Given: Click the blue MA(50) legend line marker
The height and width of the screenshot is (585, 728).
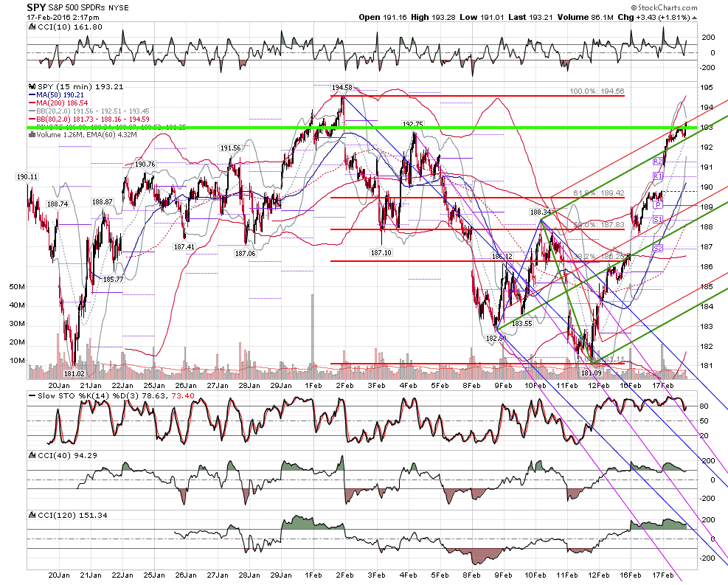Looking at the screenshot, I should [32, 94].
